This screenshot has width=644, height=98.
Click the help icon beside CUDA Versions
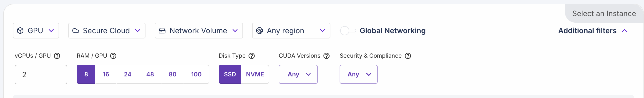click(326, 56)
